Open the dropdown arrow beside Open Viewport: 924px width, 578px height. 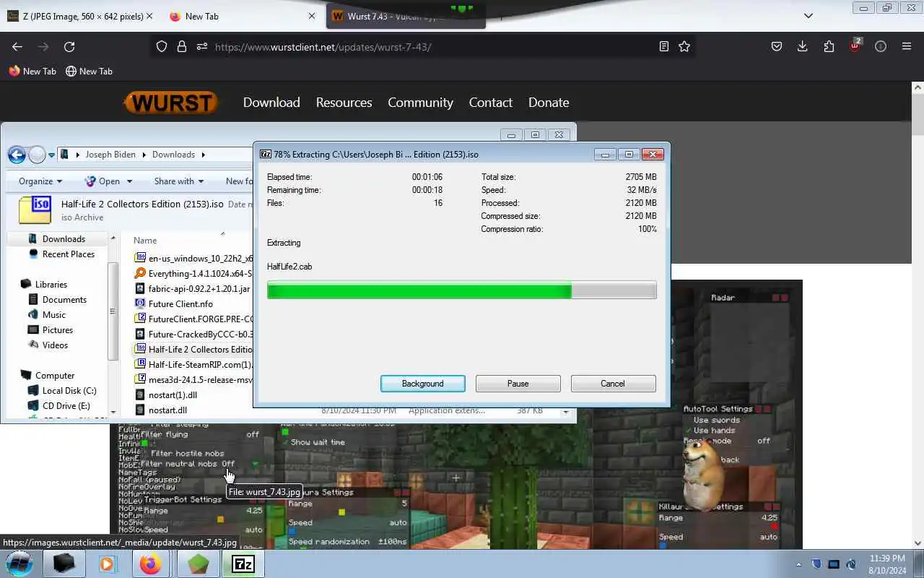click(129, 181)
